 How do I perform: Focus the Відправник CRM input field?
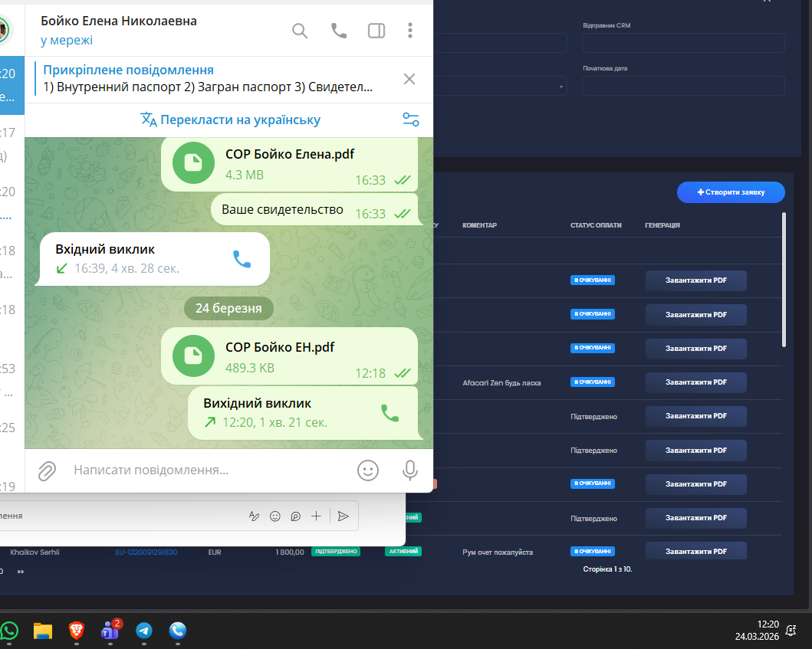pyautogui.click(x=684, y=43)
